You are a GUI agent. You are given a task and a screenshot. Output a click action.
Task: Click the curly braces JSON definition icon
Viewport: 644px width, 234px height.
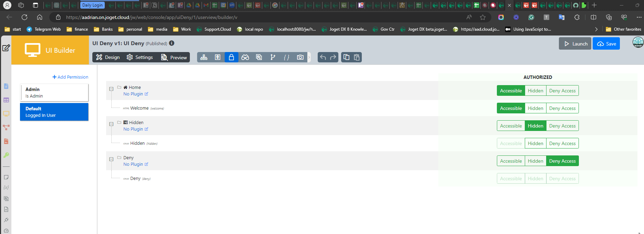(286, 57)
